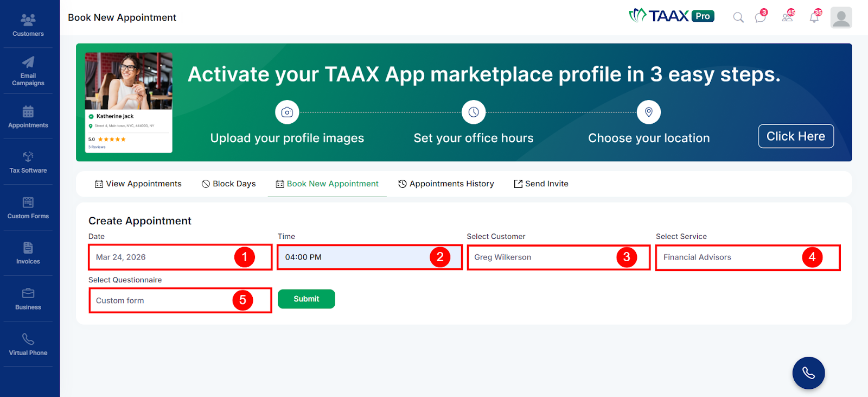Open Email Campaigns paper plane icon
This screenshot has height=397, width=868.
point(28,62)
